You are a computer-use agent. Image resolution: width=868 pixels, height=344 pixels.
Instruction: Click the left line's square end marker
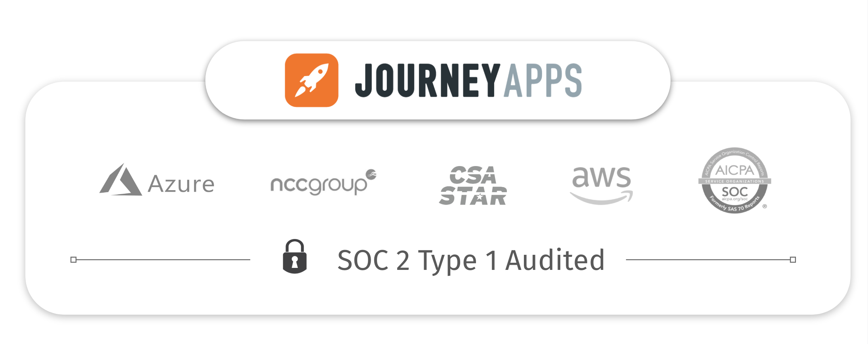(x=73, y=260)
